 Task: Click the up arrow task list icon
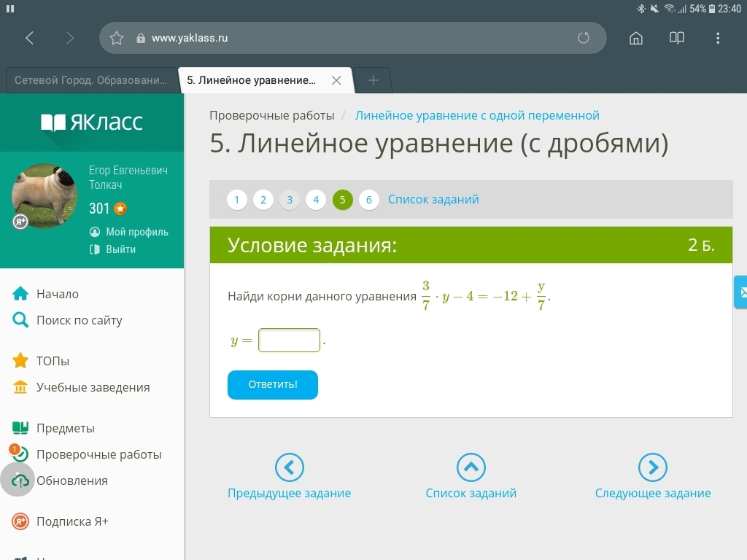(x=471, y=467)
